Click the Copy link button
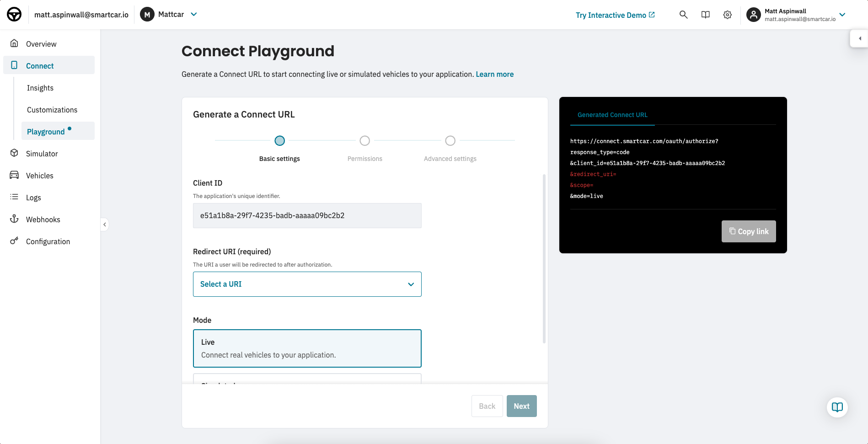868x444 pixels. (749, 231)
